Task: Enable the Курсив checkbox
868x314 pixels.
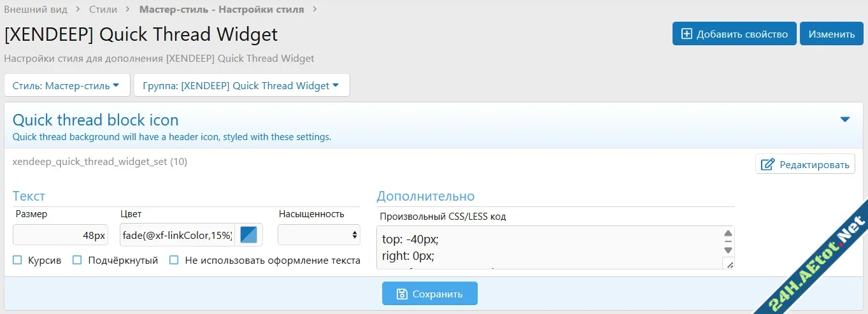Action: 17,260
